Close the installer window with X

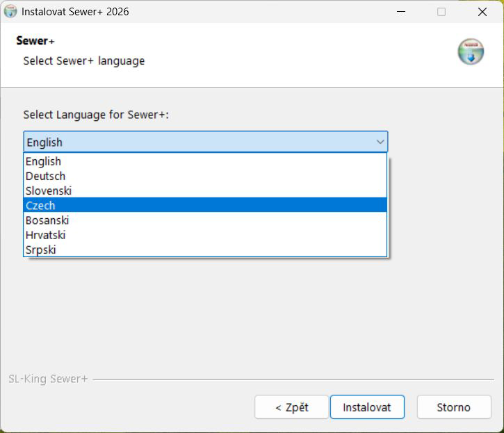click(x=482, y=12)
